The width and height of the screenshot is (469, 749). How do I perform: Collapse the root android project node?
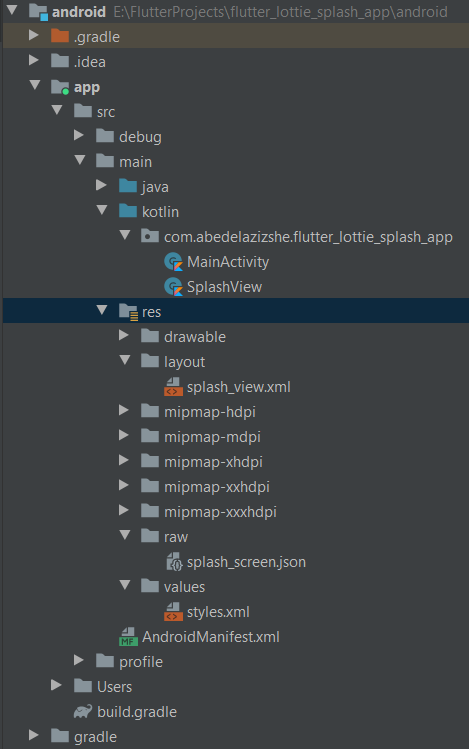tap(12, 10)
